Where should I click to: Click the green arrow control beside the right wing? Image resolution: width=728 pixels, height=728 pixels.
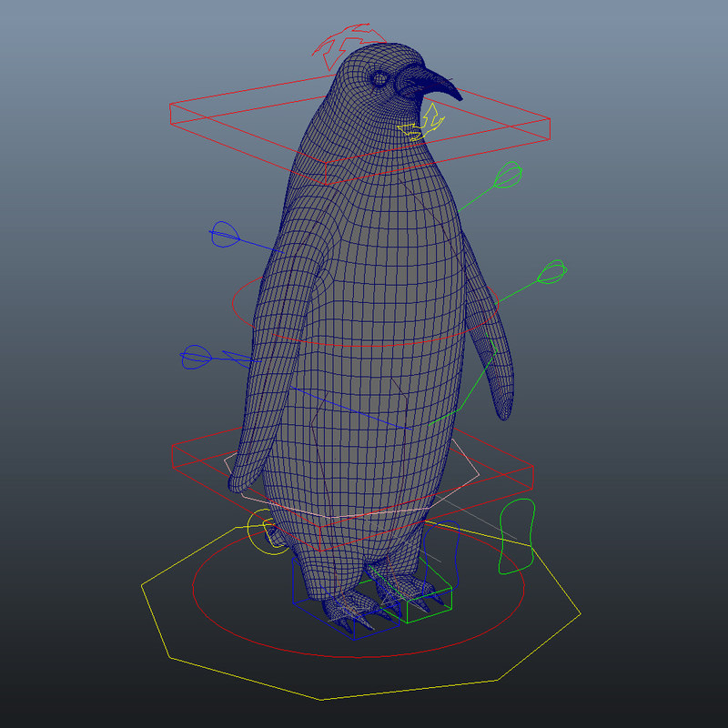(553, 271)
